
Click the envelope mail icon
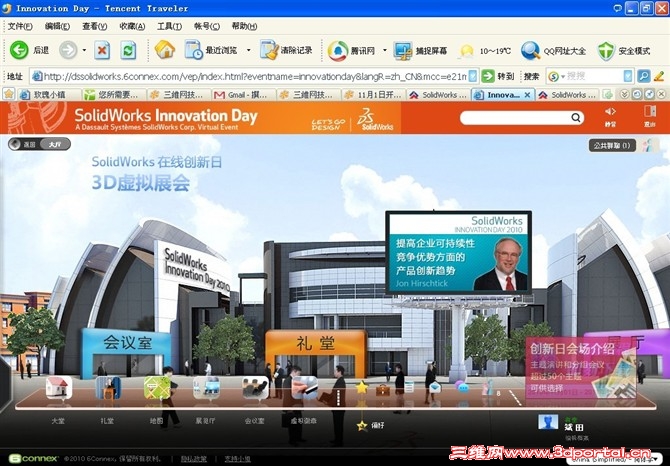coord(435,387)
